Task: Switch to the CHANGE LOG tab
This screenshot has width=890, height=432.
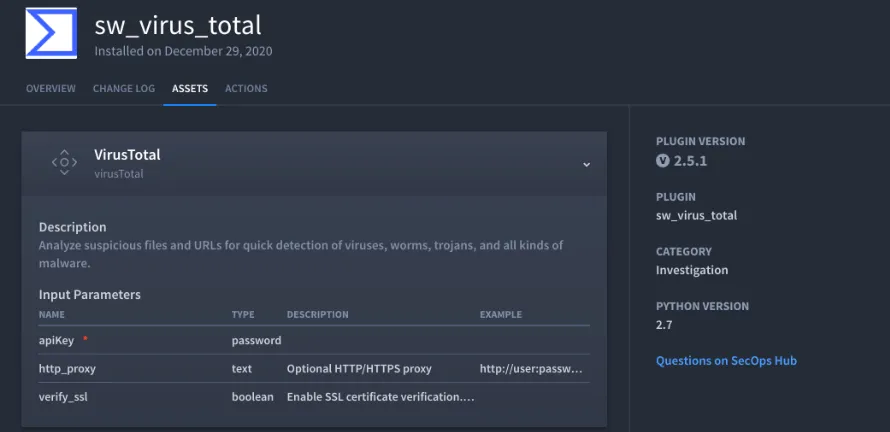Action: pos(124,89)
